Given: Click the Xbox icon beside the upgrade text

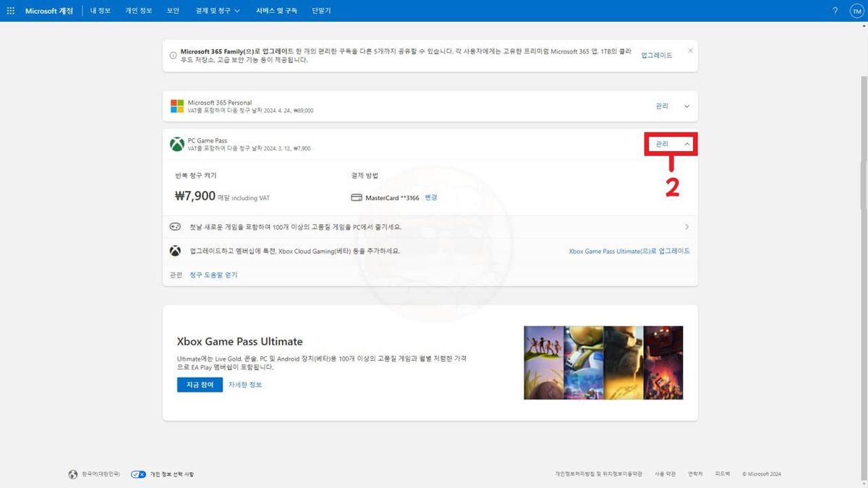Looking at the screenshot, I should pos(176,251).
